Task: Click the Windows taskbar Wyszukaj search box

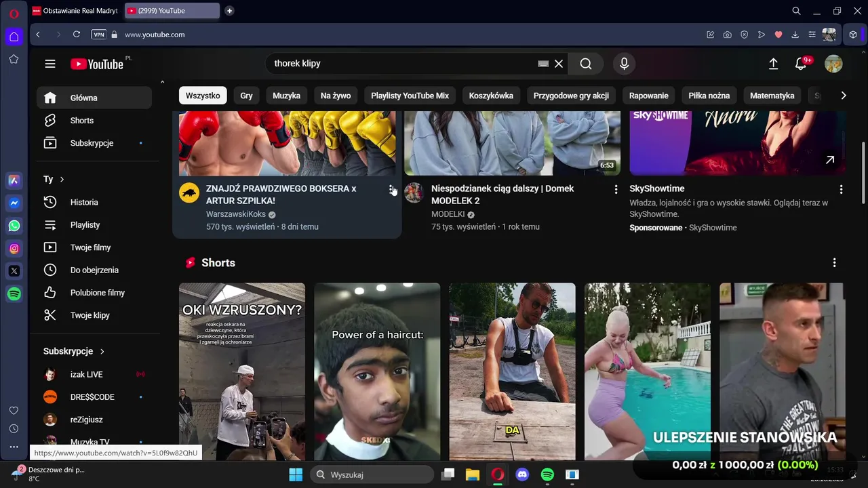Action: pos(372,474)
